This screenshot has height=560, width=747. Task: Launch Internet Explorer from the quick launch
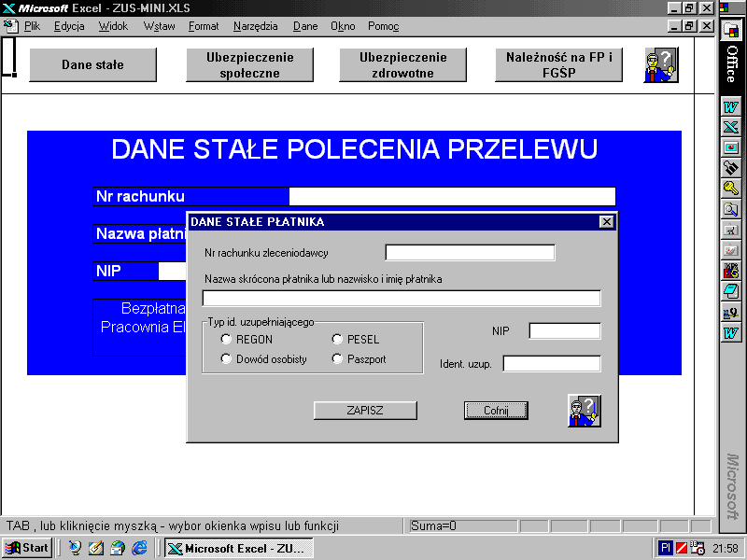coord(139,548)
